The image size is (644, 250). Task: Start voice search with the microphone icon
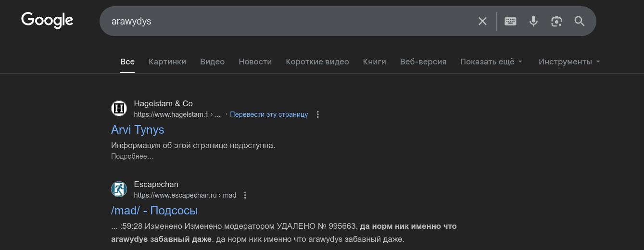click(x=533, y=21)
